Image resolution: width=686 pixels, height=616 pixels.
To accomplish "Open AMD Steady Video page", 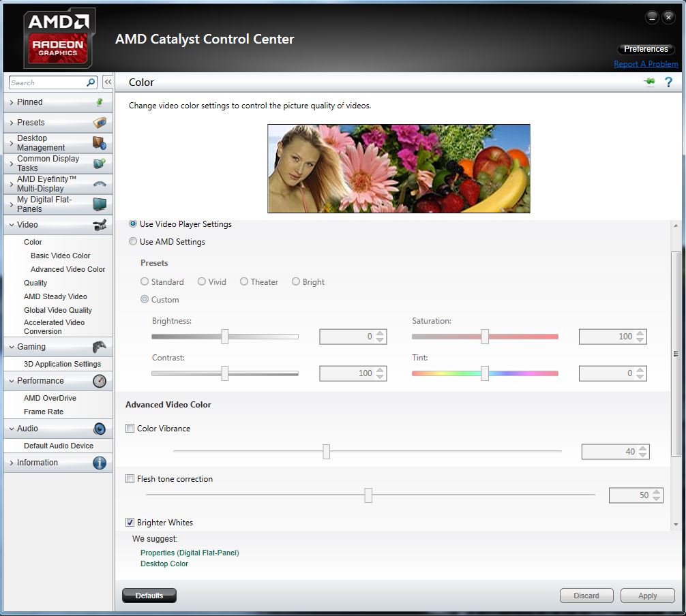I will [55, 296].
